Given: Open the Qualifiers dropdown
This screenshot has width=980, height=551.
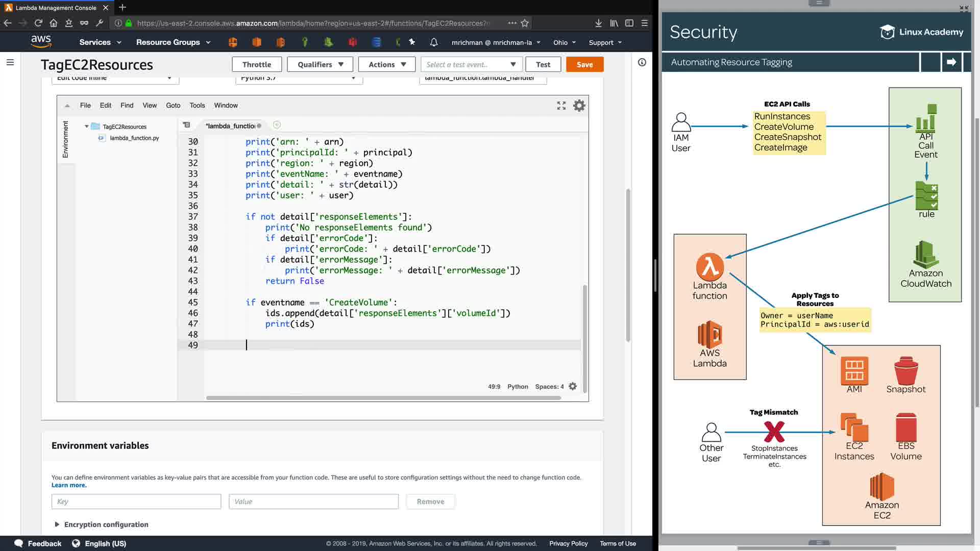Looking at the screenshot, I should pos(320,64).
